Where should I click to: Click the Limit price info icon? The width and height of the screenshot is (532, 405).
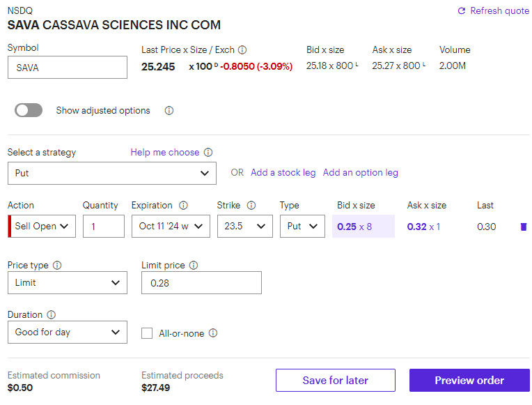tap(194, 266)
